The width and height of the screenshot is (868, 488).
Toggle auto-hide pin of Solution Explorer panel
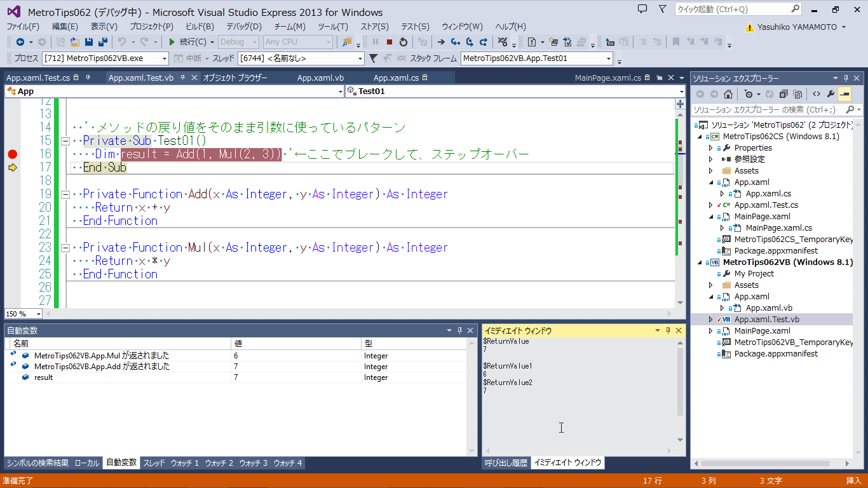coord(846,78)
